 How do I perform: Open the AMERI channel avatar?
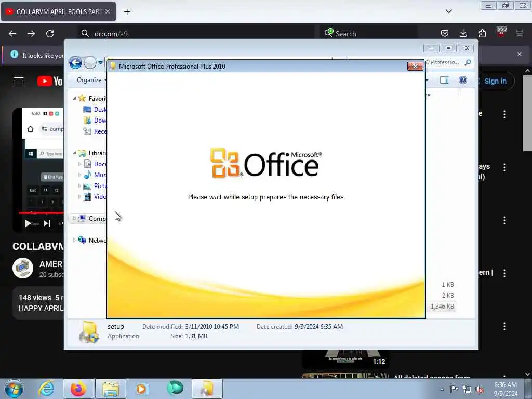click(23, 268)
